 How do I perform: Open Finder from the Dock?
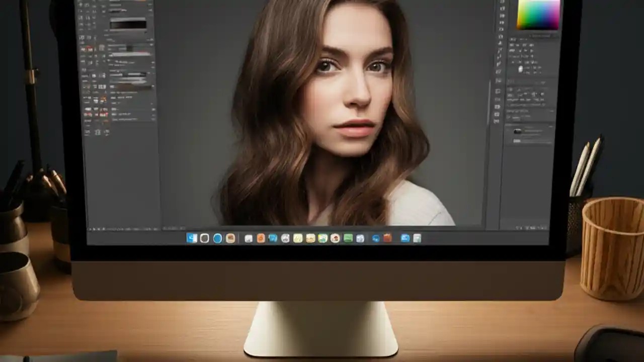(192, 239)
